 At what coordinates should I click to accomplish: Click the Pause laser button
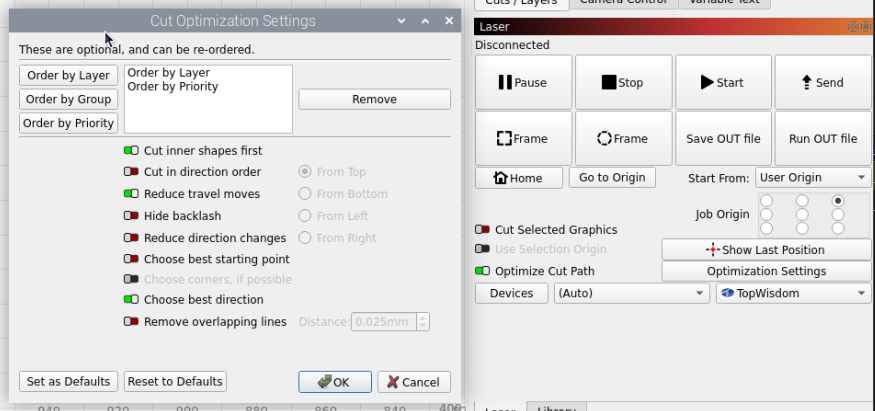pyautogui.click(x=523, y=83)
